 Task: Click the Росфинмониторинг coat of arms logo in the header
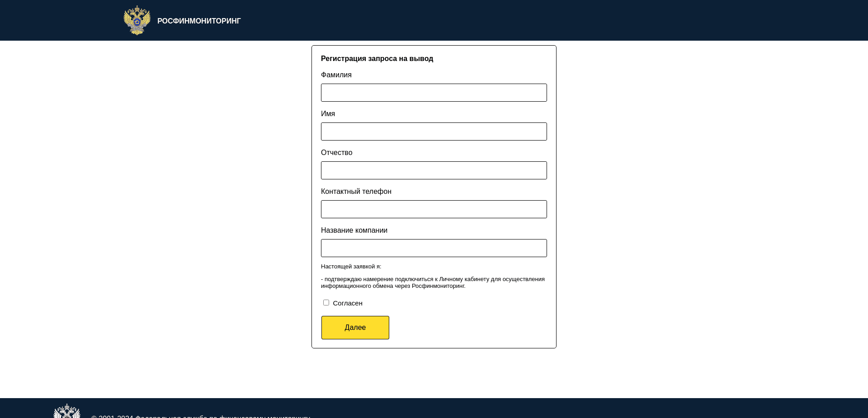pyautogui.click(x=137, y=20)
